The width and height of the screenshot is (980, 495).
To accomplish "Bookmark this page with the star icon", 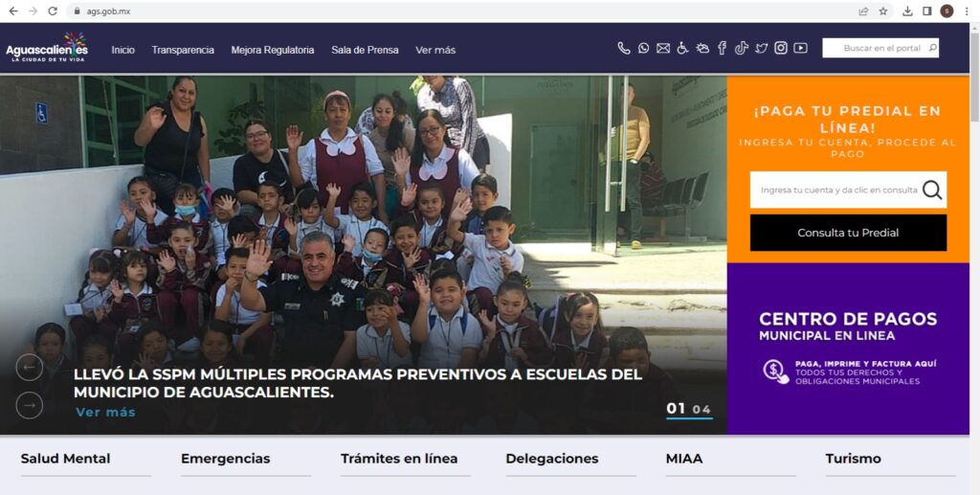I will point(883,11).
